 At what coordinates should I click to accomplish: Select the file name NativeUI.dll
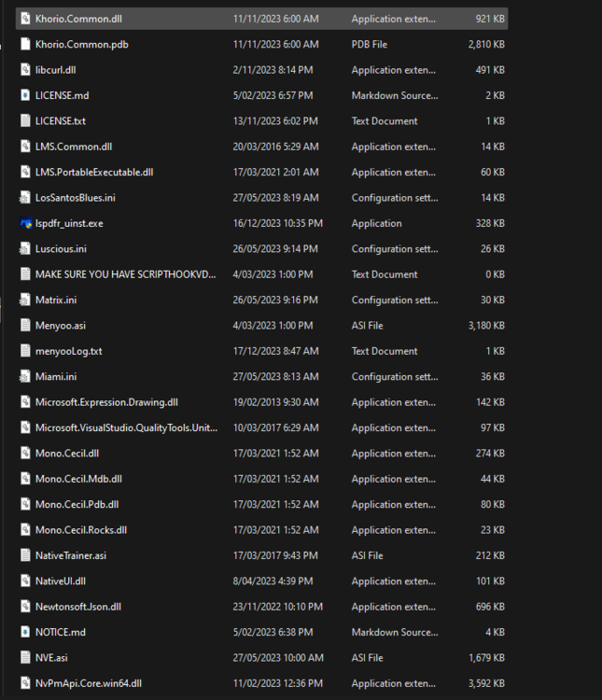click(x=61, y=581)
